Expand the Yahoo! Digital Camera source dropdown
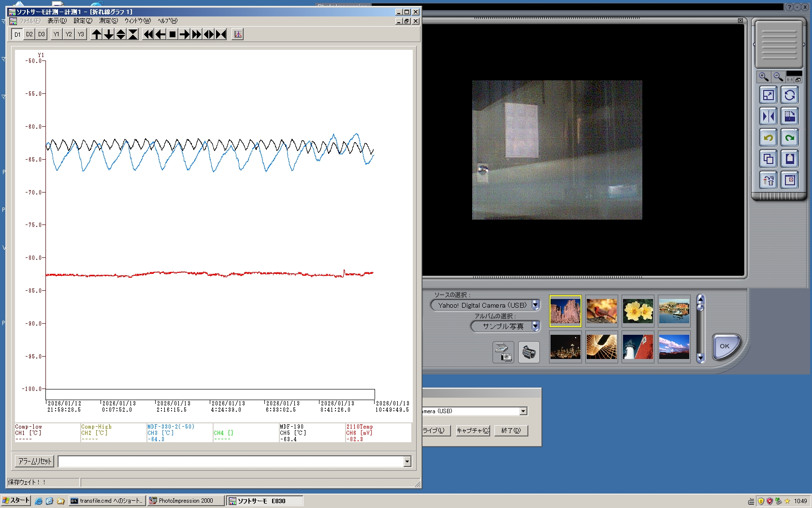The width and height of the screenshot is (812, 508). (536, 305)
